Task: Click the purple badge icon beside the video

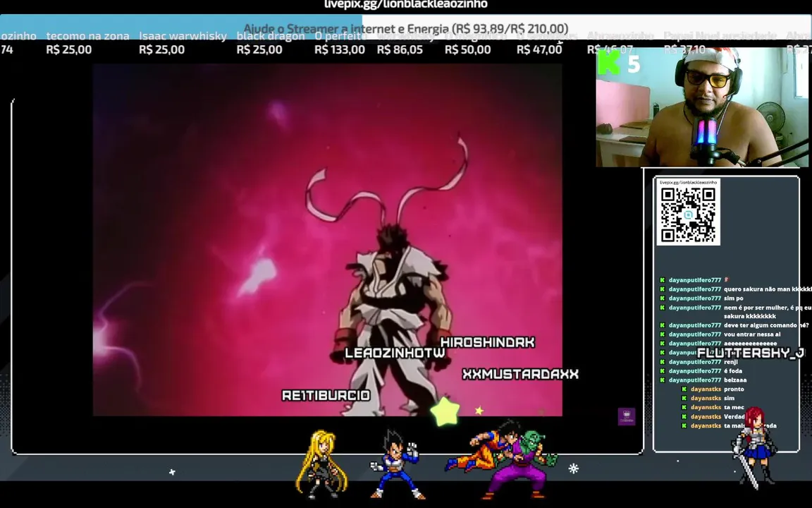Action: [627, 416]
